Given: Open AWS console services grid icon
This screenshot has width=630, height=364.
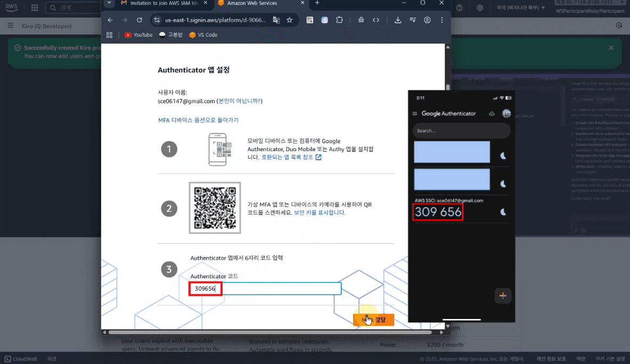Looking at the screenshot, I should (35, 8).
